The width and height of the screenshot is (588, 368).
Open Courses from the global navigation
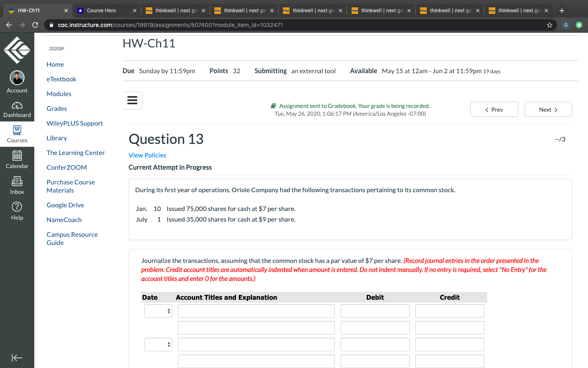17,134
